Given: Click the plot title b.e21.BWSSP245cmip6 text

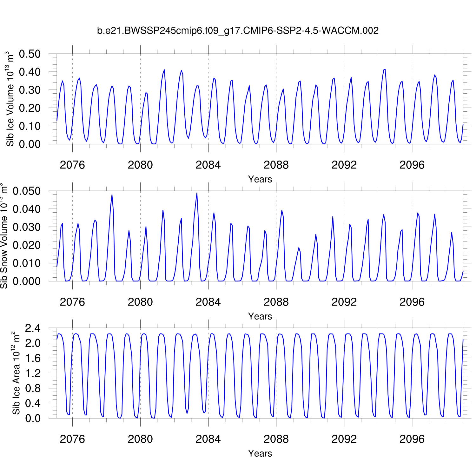Looking at the screenshot, I should pos(238,31).
